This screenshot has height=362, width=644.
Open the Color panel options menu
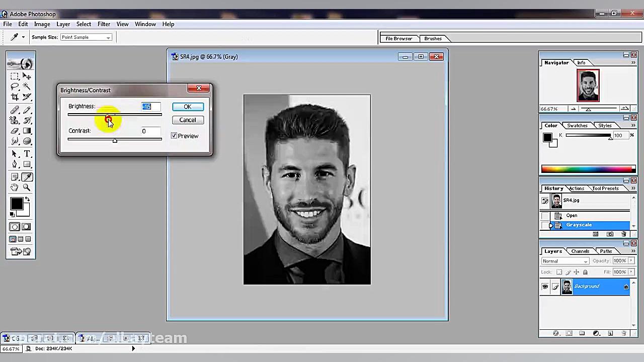click(633, 126)
